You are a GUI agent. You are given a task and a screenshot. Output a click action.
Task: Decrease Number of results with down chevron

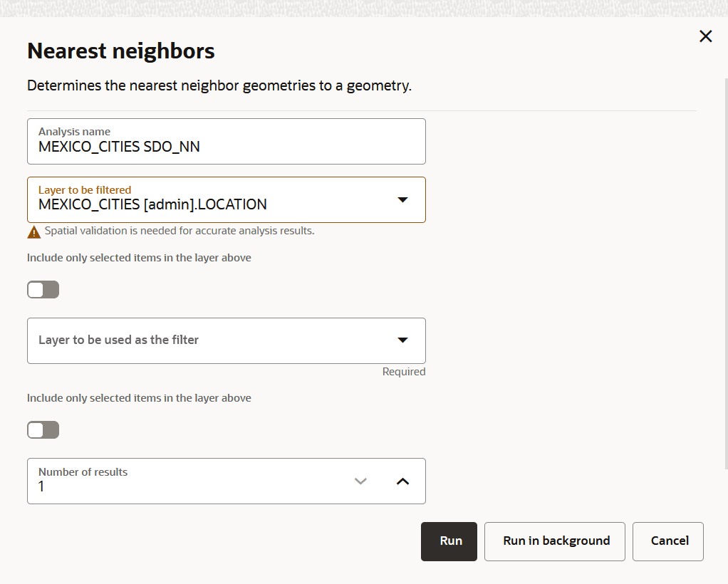pyautogui.click(x=360, y=481)
